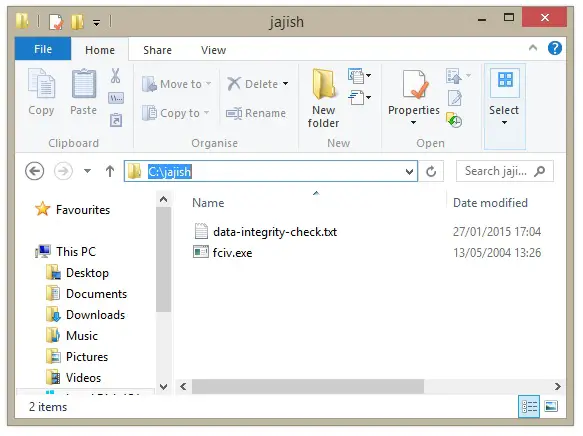Image resolution: width=583 pixels, height=436 pixels.
Task: Sort by the Name column header
Action: pos(208,203)
